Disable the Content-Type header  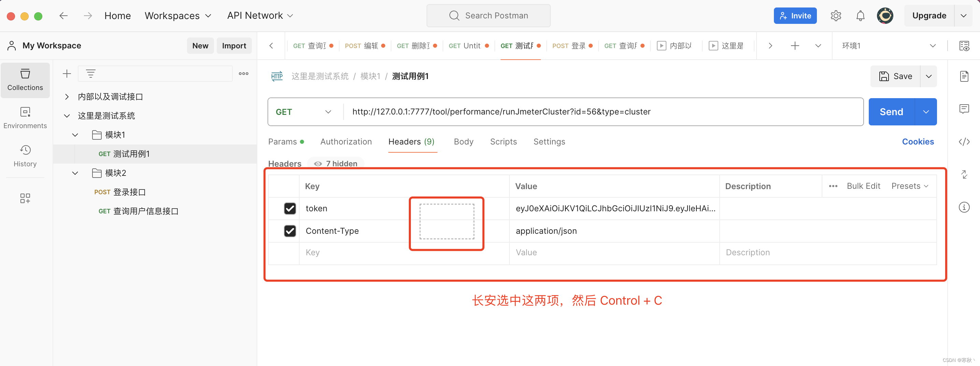click(x=290, y=231)
